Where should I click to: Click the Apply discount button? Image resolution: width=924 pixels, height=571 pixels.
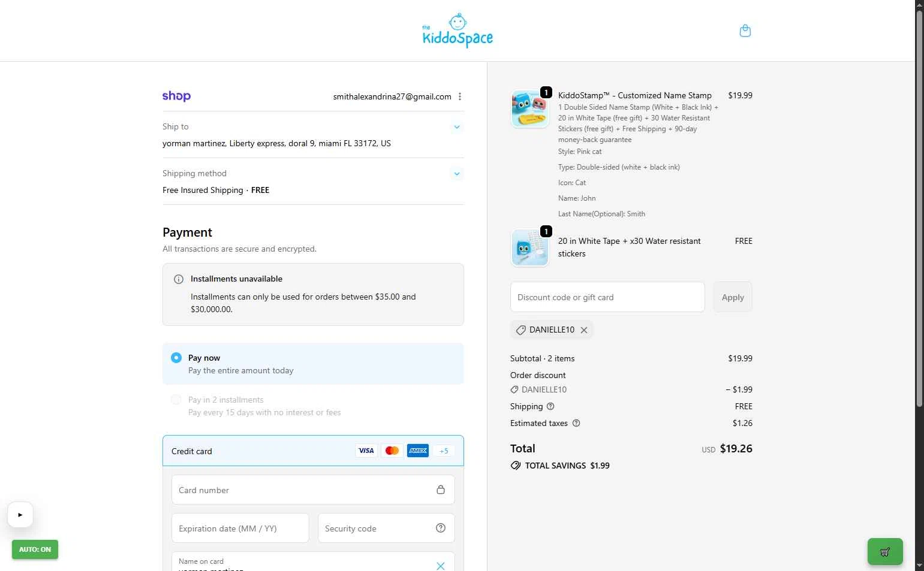(733, 297)
